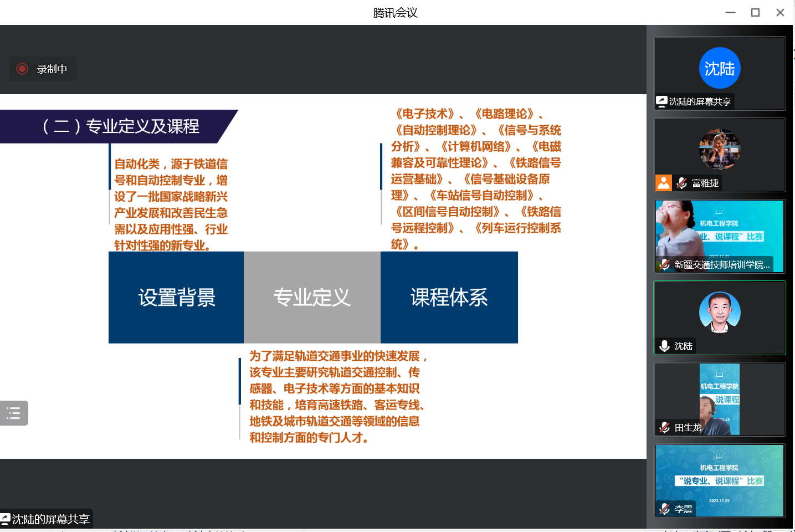
Task: Click the gray 专业定义 box on the slide
Action: [312, 298]
